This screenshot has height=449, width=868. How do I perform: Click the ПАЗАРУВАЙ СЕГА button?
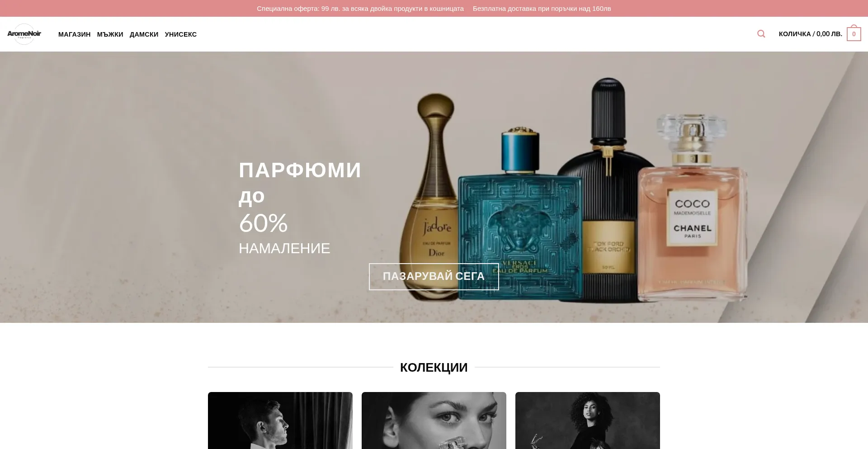[434, 276]
